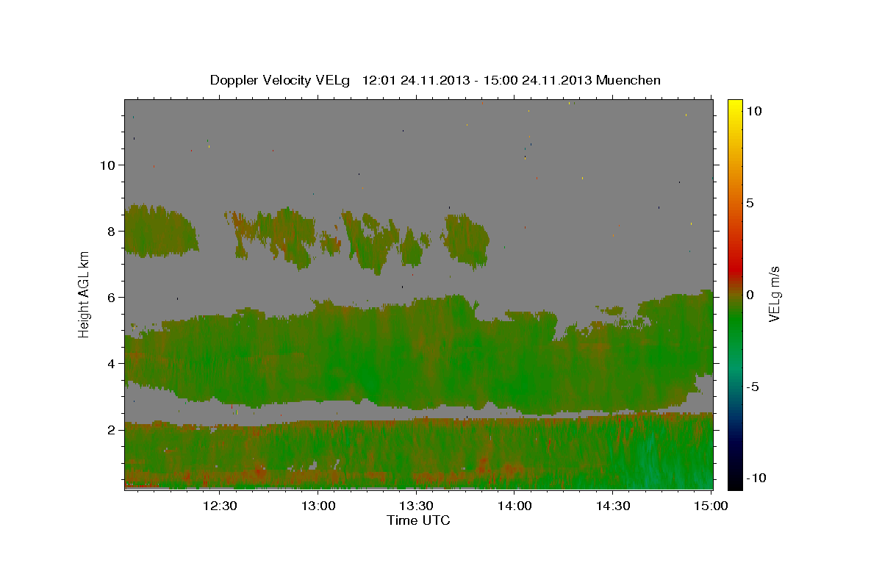Click the height axis label '6'

coord(112,297)
